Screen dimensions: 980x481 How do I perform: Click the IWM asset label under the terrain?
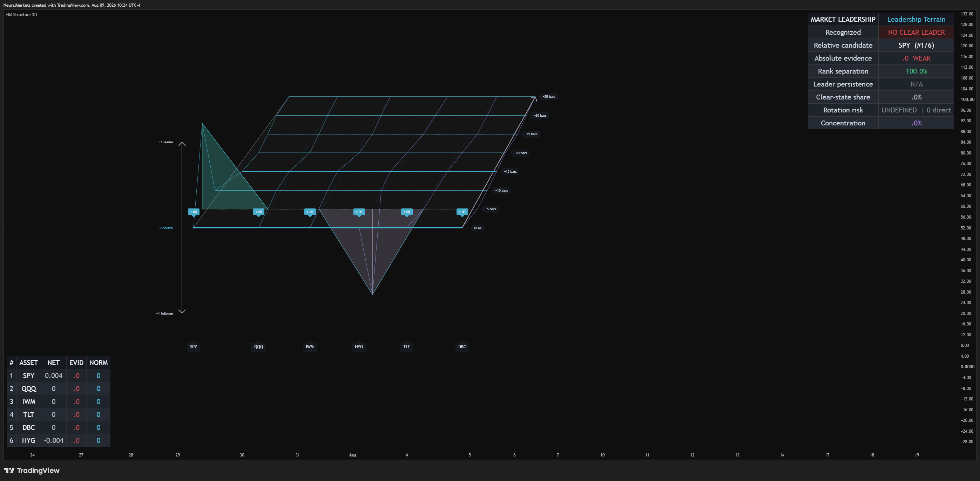(310, 346)
